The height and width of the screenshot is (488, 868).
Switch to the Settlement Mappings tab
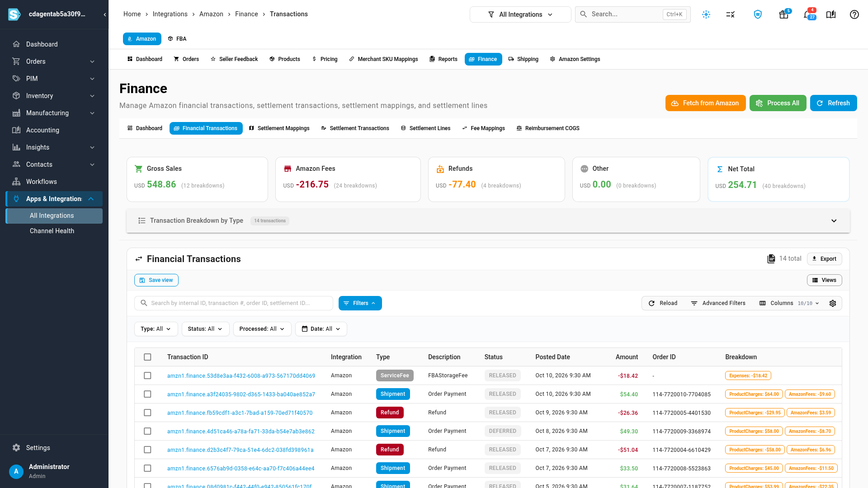coord(279,128)
